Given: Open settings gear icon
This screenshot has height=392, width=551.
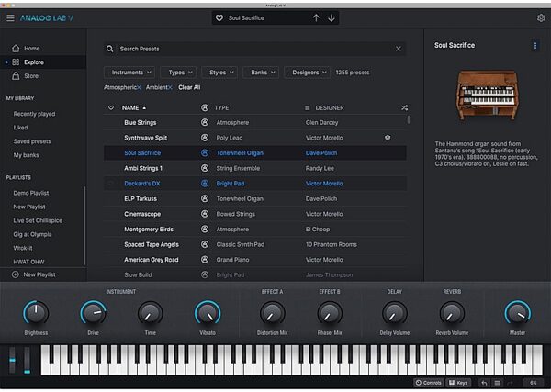Looking at the screenshot, I should (541, 18).
